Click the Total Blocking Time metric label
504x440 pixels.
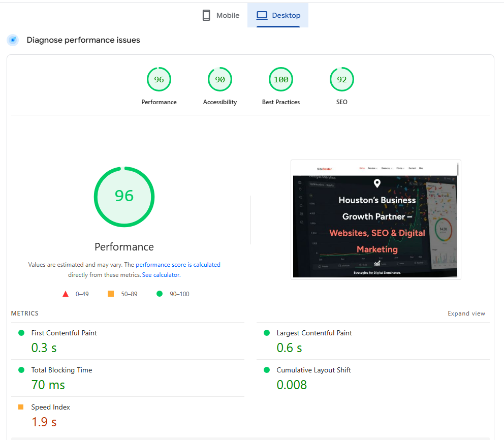pyautogui.click(x=61, y=370)
